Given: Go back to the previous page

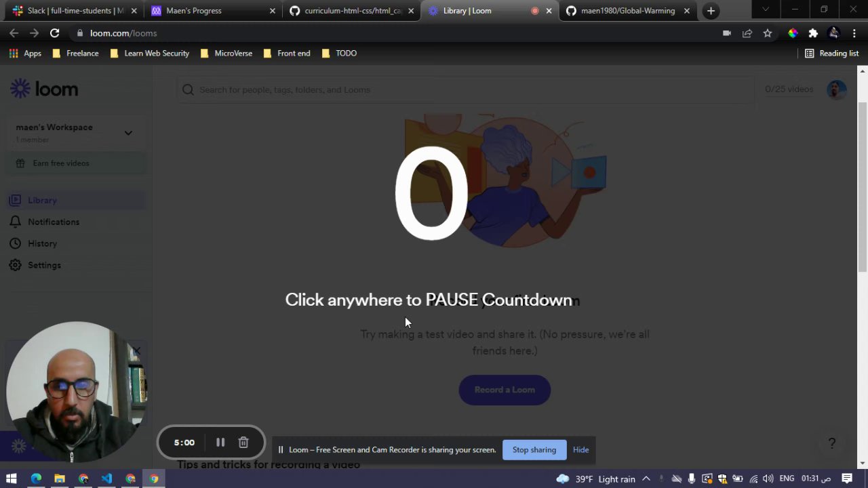Looking at the screenshot, I should 14,33.
